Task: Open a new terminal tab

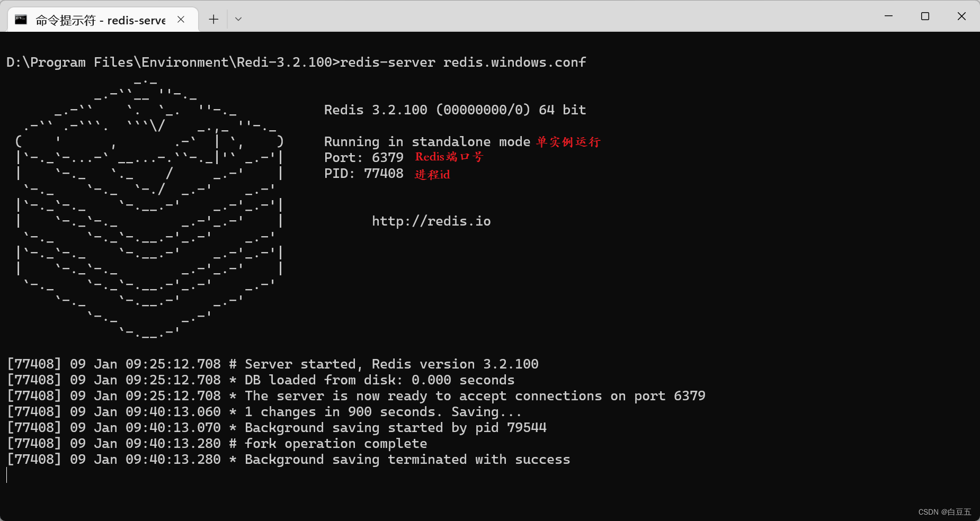Action: click(213, 20)
